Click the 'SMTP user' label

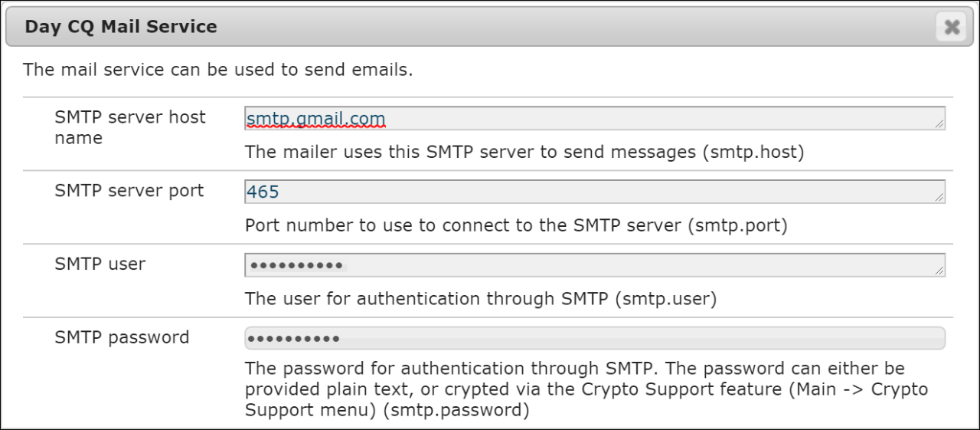click(100, 264)
